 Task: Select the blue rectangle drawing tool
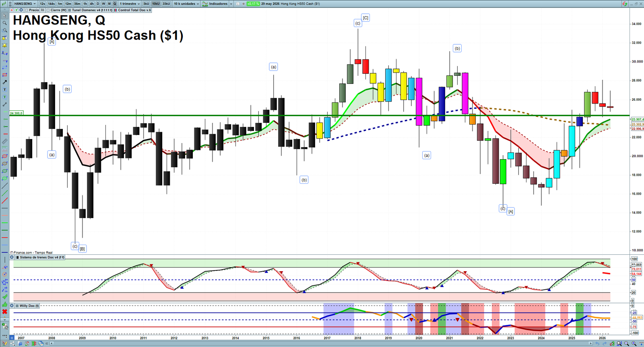tap(4, 67)
